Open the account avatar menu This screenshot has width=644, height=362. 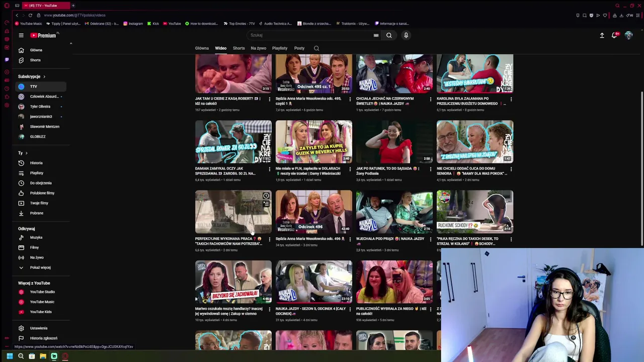coord(628,35)
